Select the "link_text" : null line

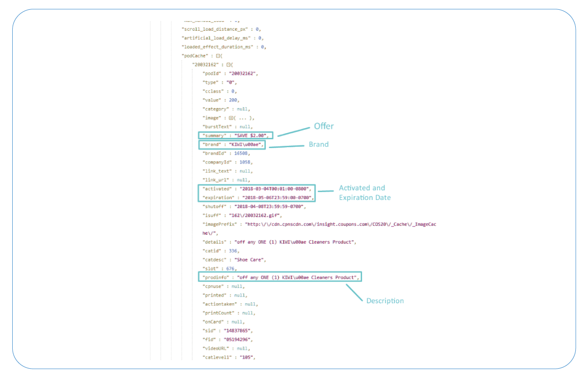[227, 171]
